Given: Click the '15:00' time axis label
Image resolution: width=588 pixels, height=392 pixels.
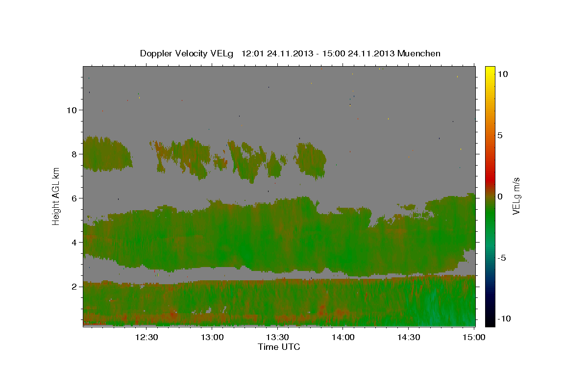Looking at the screenshot, I should click(474, 337).
